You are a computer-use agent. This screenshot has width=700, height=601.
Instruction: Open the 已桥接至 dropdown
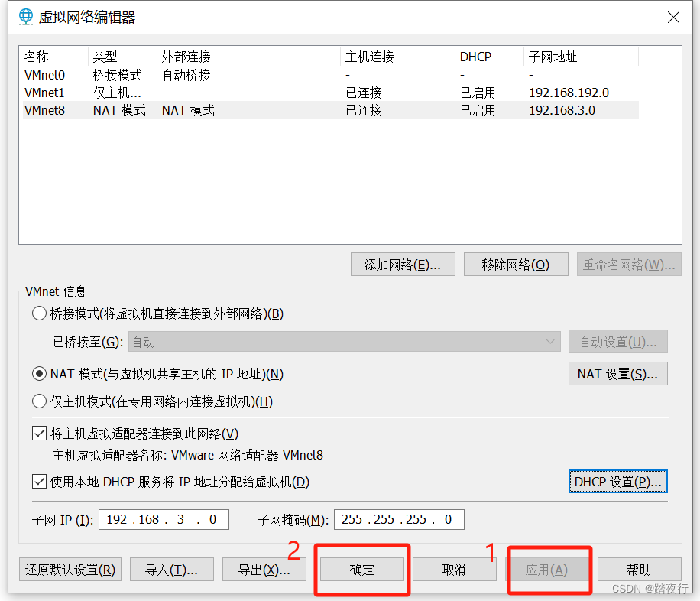[344, 342]
